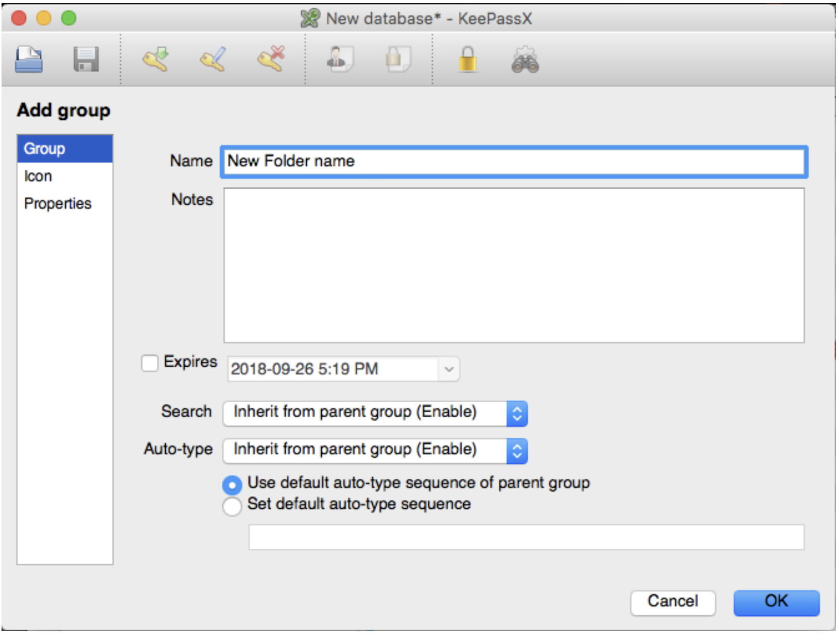Click the Copy username toolbar icon

[340, 59]
